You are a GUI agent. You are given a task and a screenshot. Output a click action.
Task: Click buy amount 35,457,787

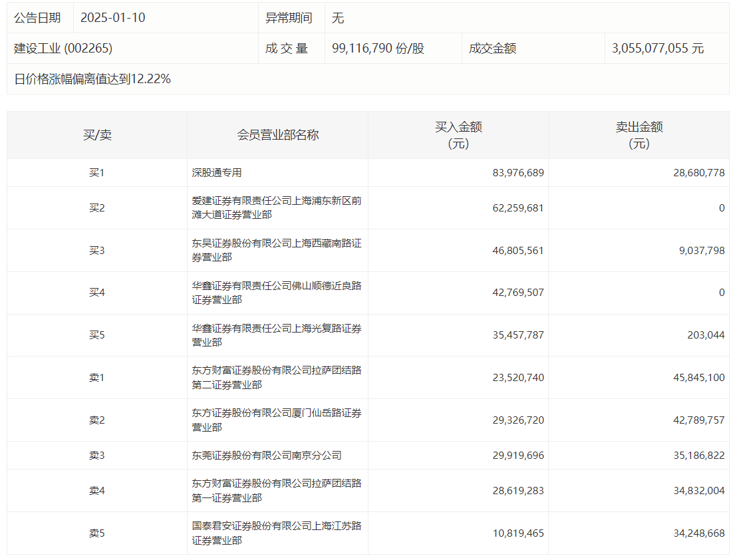pos(518,335)
